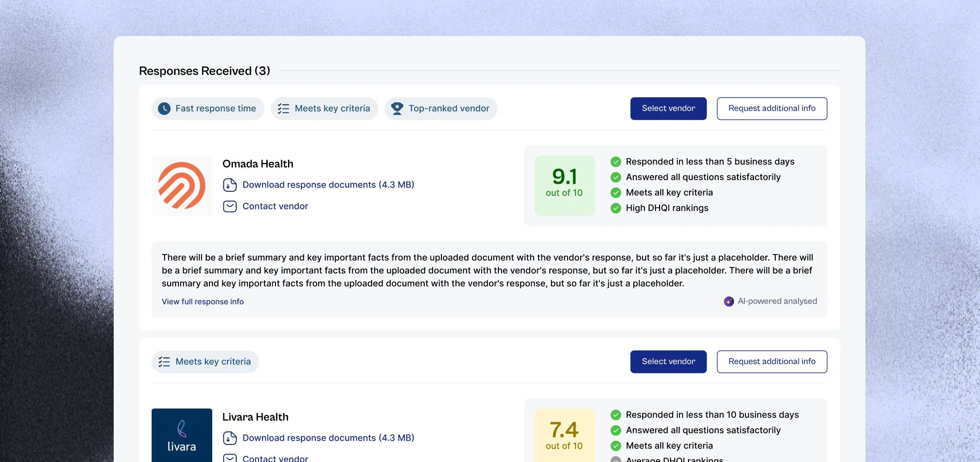Click the trophy icon in Top-ranked vendor tag
Viewport: 980px width, 462px height.
click(x=397, y=109)
